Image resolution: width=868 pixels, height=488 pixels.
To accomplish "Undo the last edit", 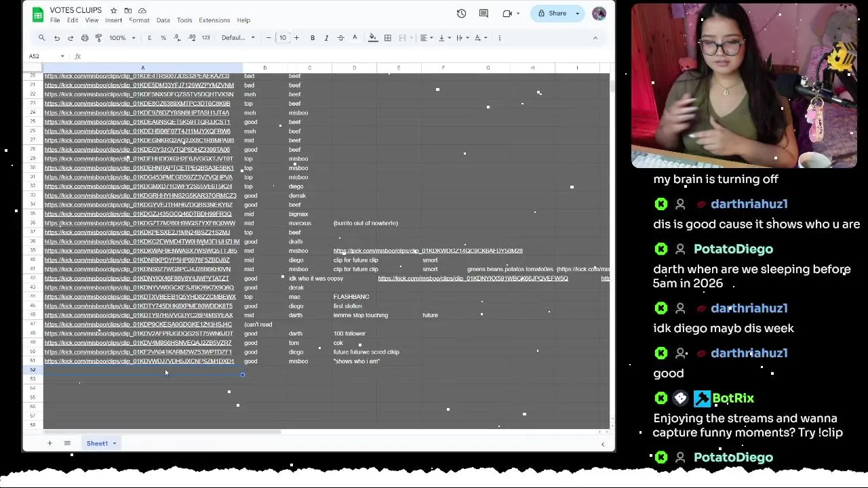I will pos(57,38).
